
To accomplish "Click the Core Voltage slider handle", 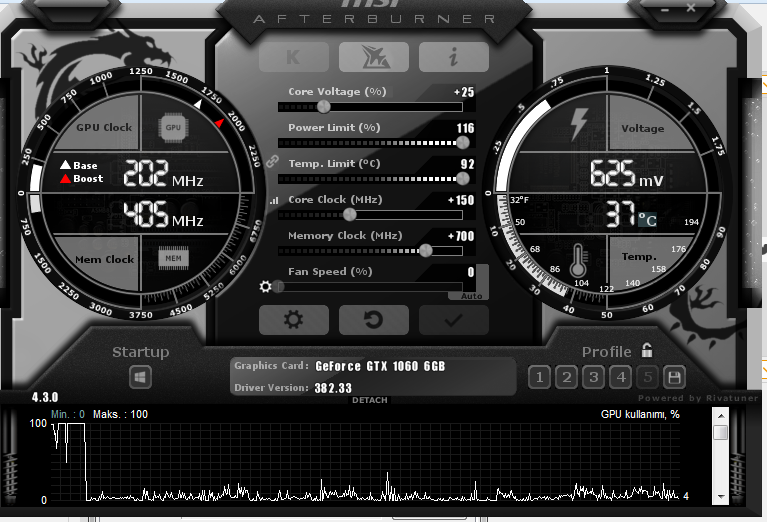I will pos(323,107).
